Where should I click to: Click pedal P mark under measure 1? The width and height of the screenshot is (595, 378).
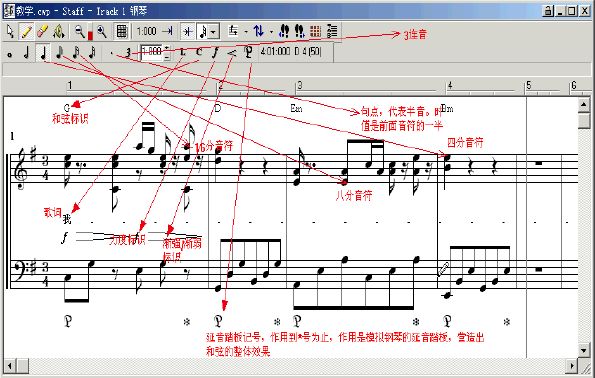point(68,321)
